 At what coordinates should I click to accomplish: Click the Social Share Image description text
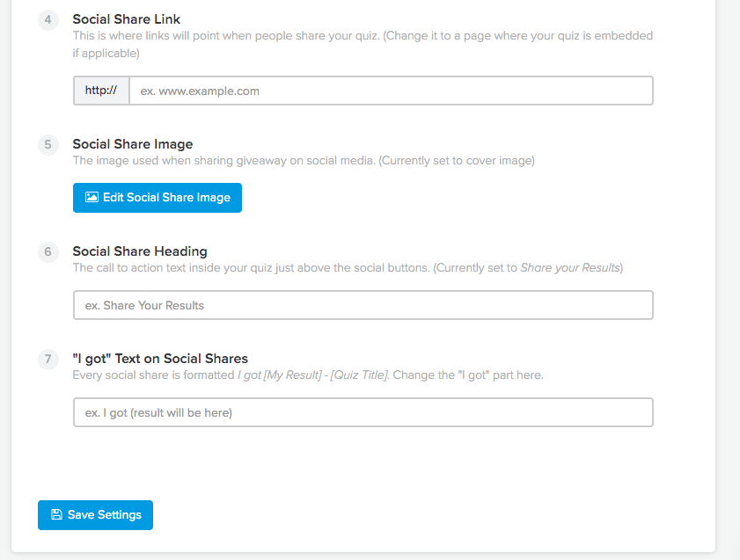coord(304,161)
